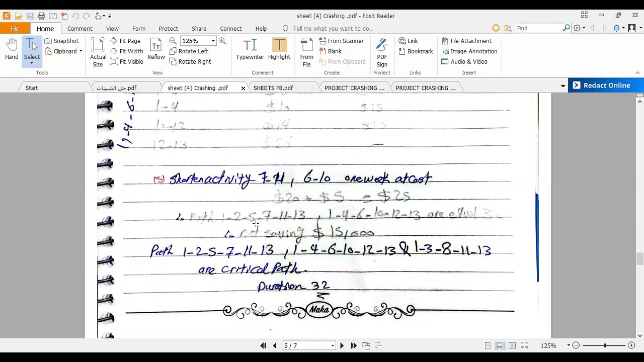
Task: Select the Hand tool
Action: pyautogui.click(x=12, y=50)
